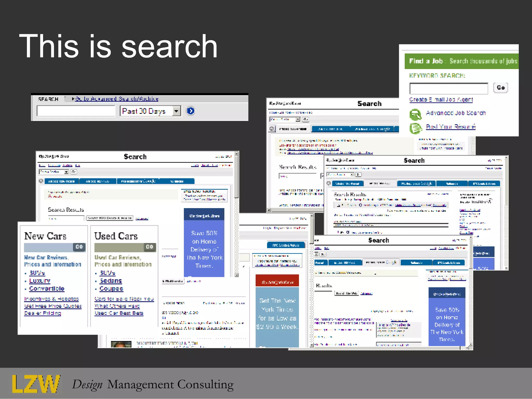Image resolution: width=532 pixels, height=399 pixels.
Task: Open the Incentives & Rebates link
Action: (51, 299)
